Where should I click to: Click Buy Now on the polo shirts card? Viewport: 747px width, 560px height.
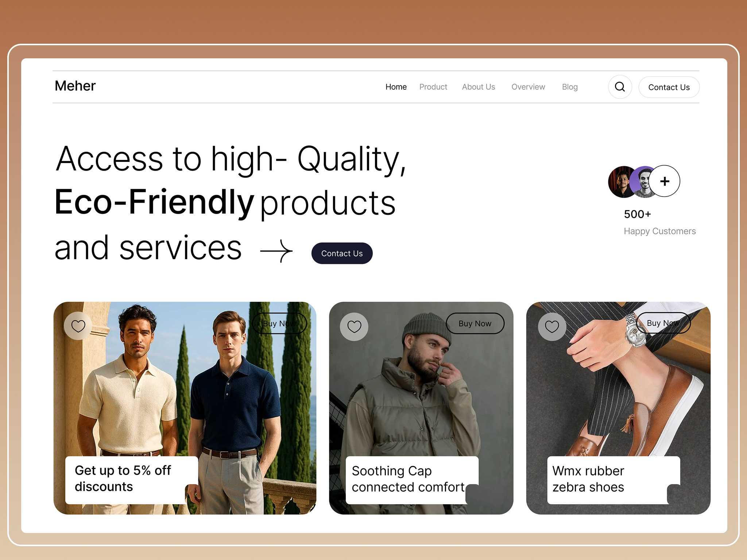click(x=279, y=323)
